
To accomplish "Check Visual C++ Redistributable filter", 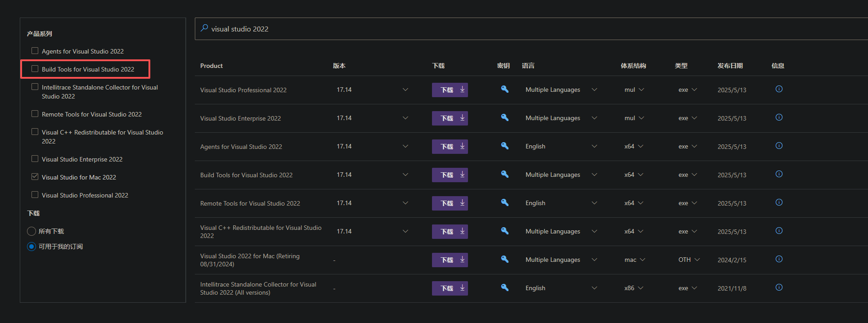I will tap(35, 132).
